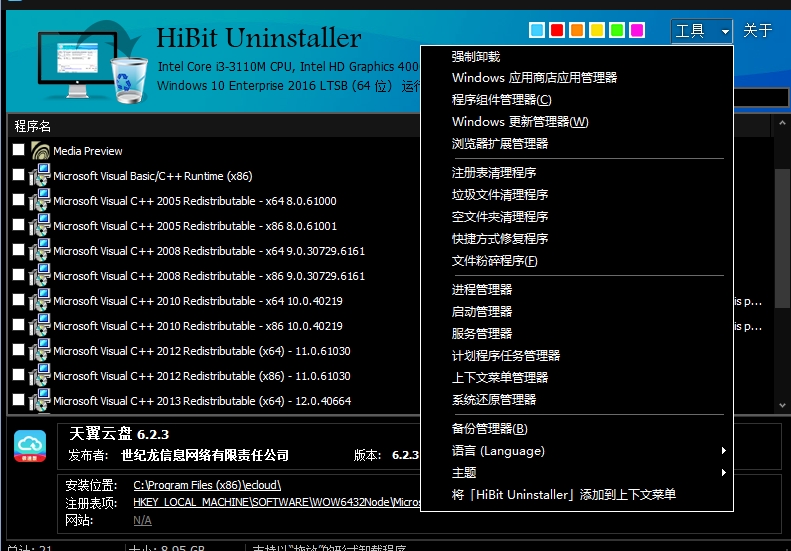Expand the 主题 submenu

click(x=577, y=473)
